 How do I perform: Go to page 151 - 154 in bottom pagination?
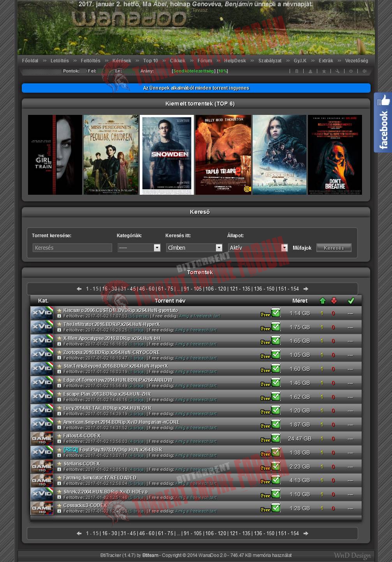point(288,534)
